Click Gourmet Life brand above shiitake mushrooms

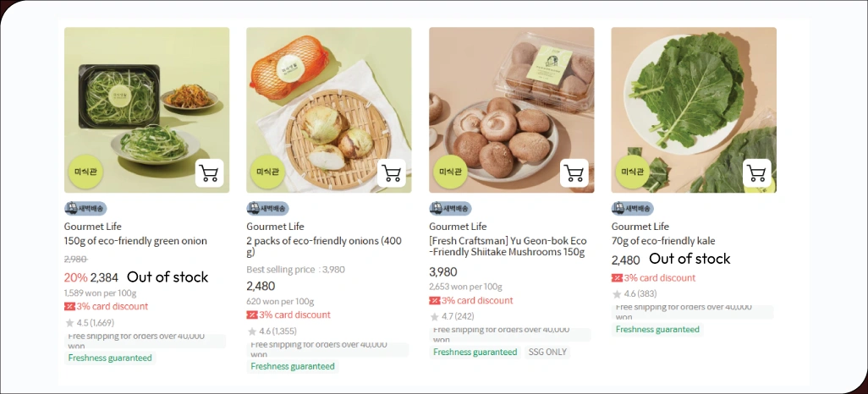(458, 227)
